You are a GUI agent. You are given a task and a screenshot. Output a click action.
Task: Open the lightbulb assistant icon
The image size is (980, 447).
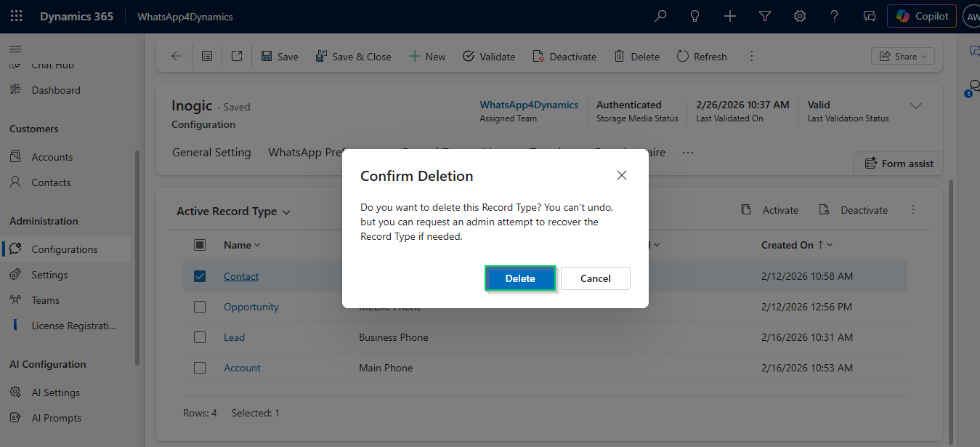[695, 16]
